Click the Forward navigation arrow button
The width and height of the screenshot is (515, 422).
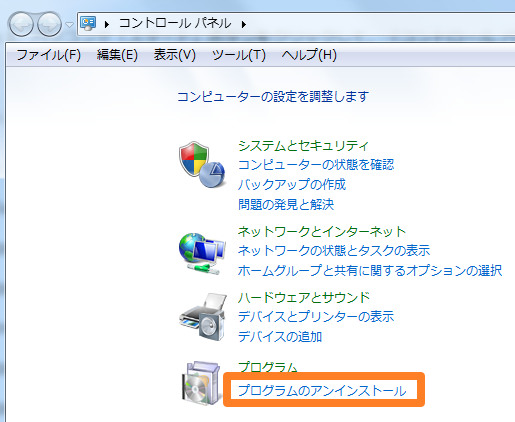coord(49,24)
